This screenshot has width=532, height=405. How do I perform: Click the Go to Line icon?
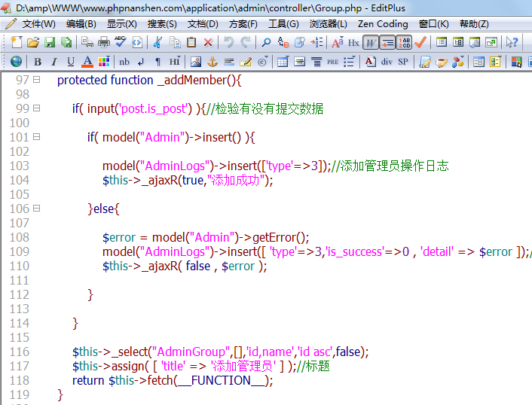coord(317,42)
